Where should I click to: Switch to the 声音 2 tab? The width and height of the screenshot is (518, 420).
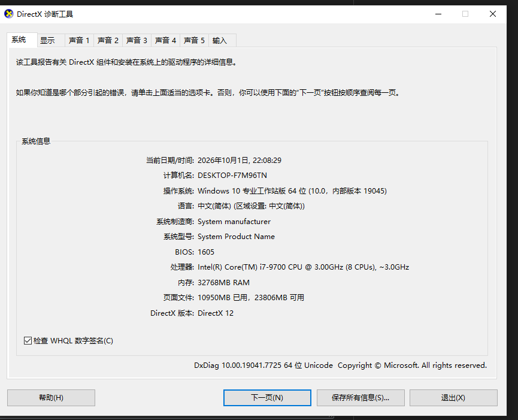coord(108,40)
